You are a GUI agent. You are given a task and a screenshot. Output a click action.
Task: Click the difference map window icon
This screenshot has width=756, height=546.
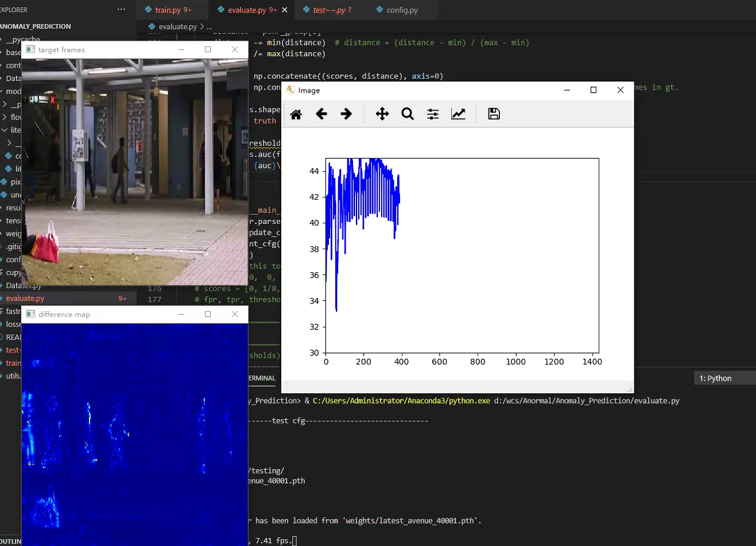tap(30, 314)
